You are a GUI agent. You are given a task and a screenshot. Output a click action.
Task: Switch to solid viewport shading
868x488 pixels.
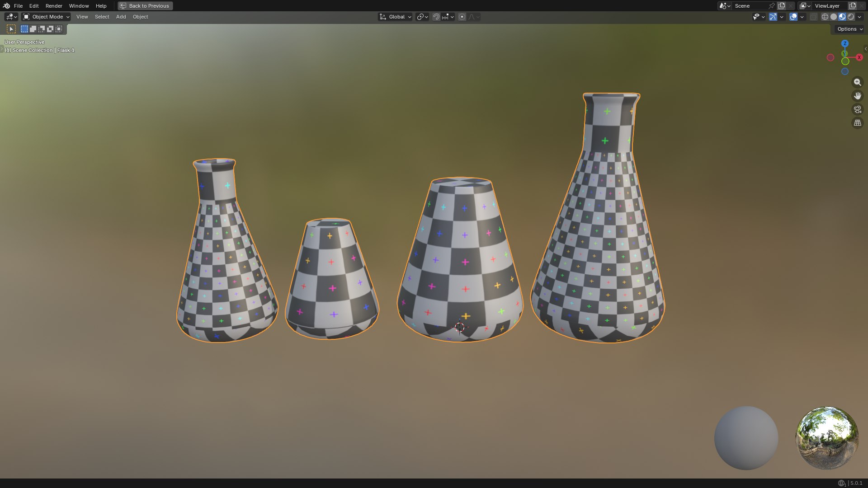coord(834,17)
